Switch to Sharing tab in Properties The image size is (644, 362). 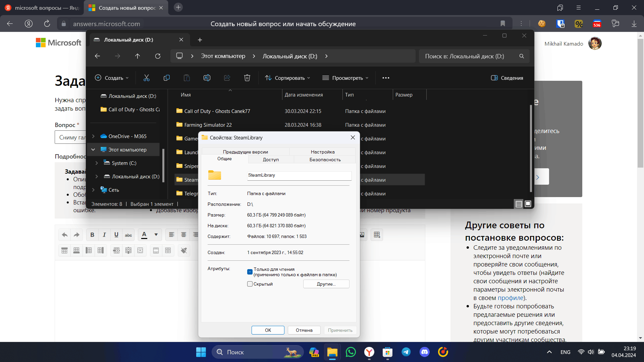(271, 160)
